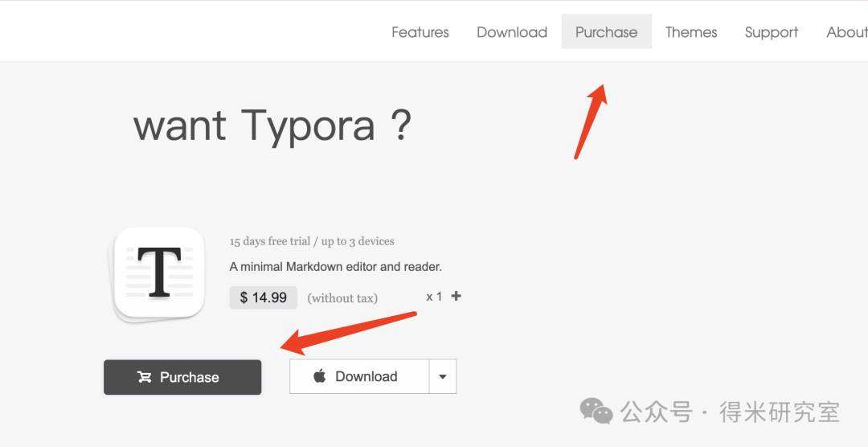Go to Download in the top navigation

512,32
